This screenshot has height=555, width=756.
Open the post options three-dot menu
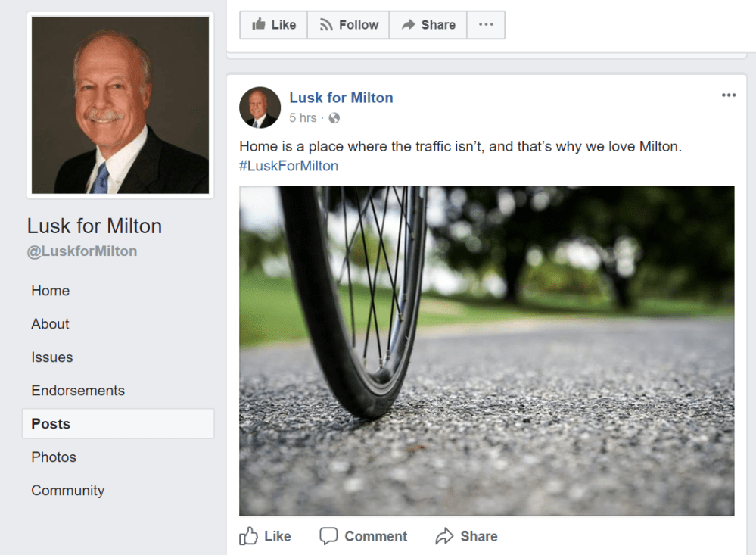point(729,95)
